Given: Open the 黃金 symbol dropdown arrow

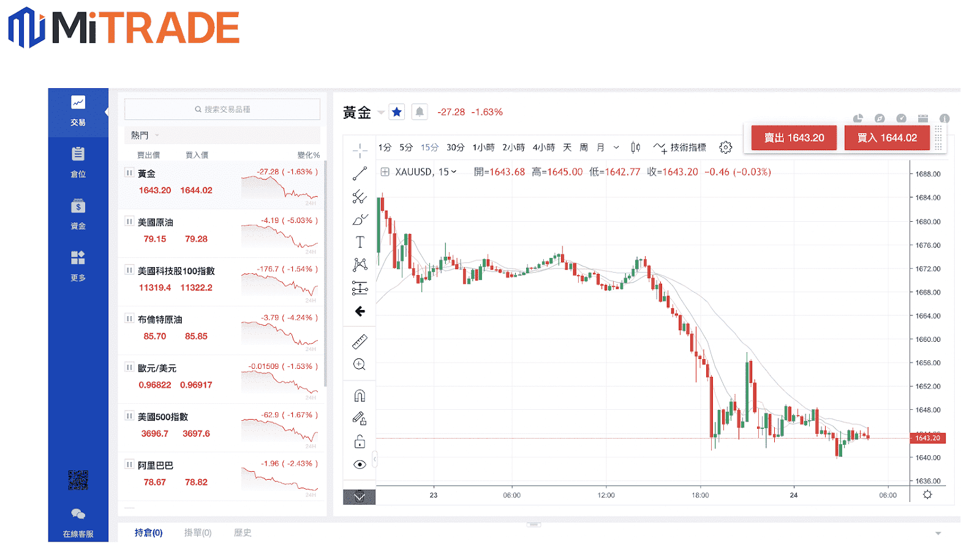Looking at the screenshot, I should (381, 113).
